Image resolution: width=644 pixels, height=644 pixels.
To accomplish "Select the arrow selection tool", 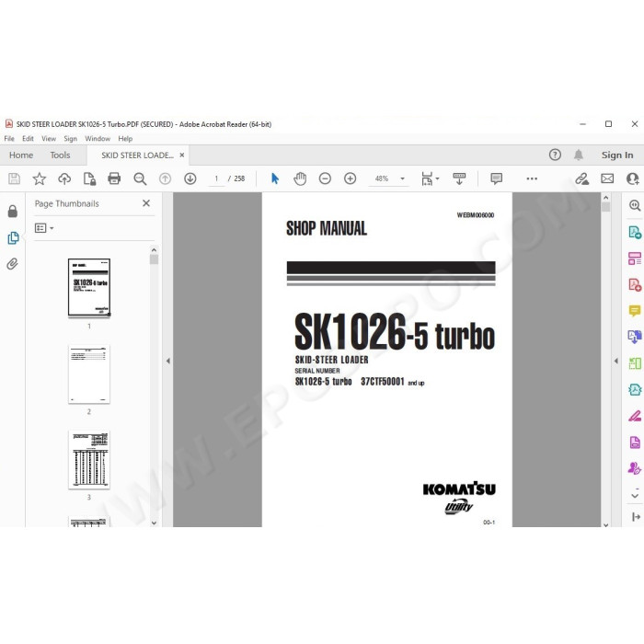I will (x=275, y=178).
